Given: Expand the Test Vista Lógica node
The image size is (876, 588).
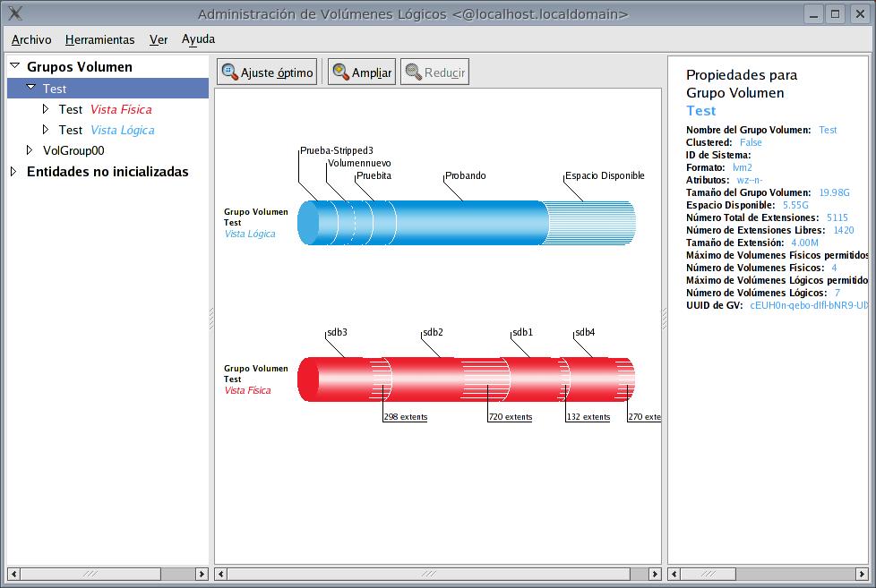Looking at the screenshot, I should point(46,130).
